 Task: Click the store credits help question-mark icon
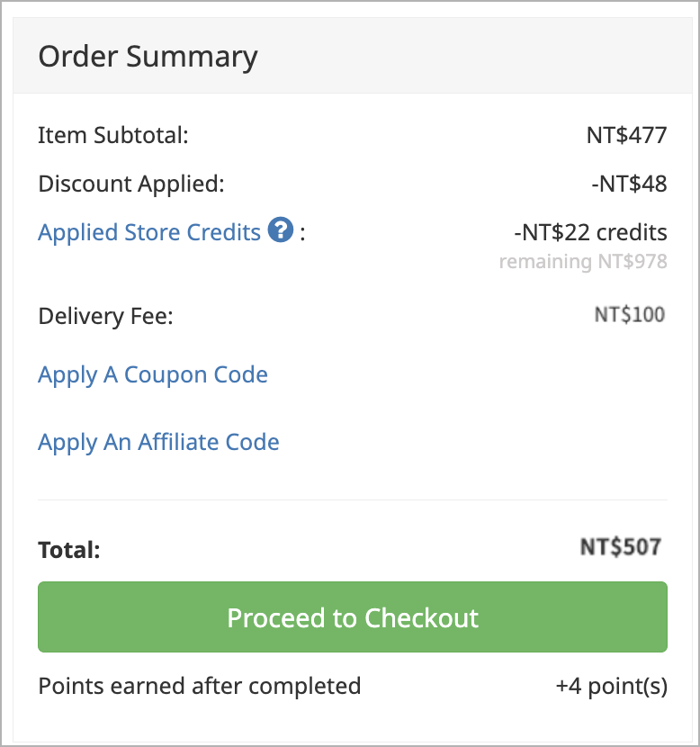281,229
